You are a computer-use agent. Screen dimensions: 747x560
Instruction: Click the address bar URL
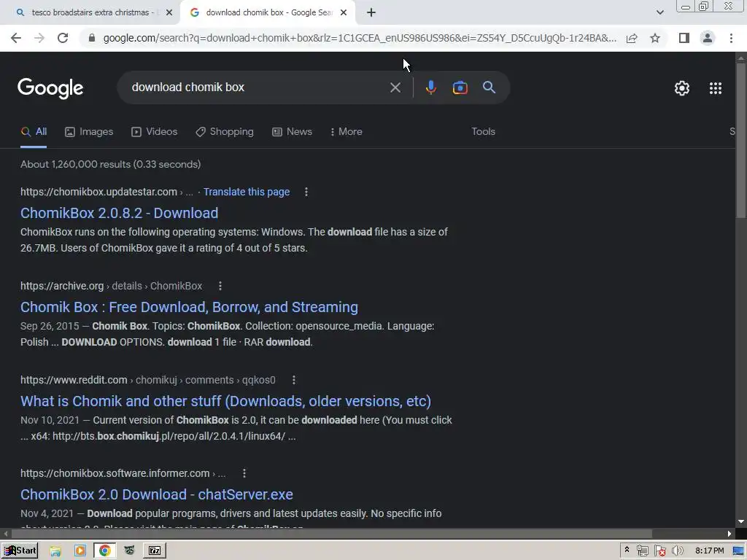click(x=360, y=38)
